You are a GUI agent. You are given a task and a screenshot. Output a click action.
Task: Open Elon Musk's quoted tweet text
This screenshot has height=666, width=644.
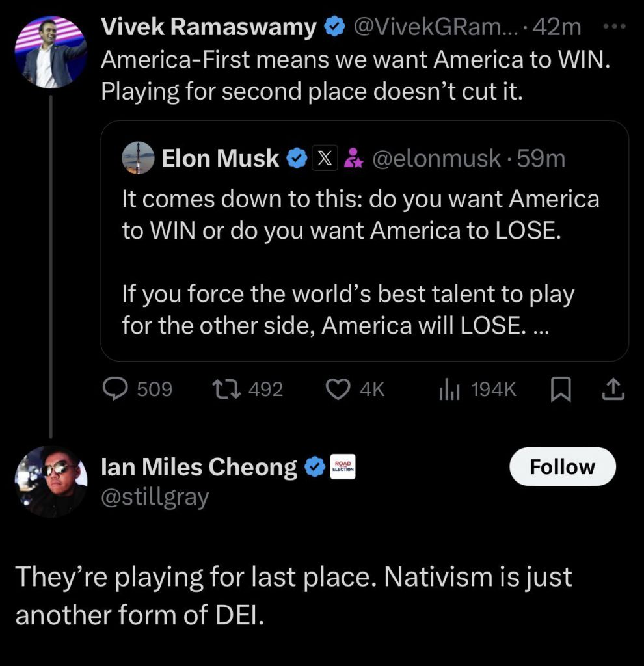pos(360,261)
